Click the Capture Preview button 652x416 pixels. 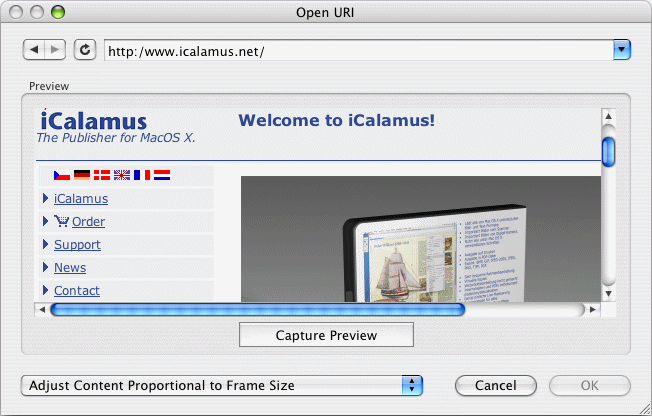[326, 335]
